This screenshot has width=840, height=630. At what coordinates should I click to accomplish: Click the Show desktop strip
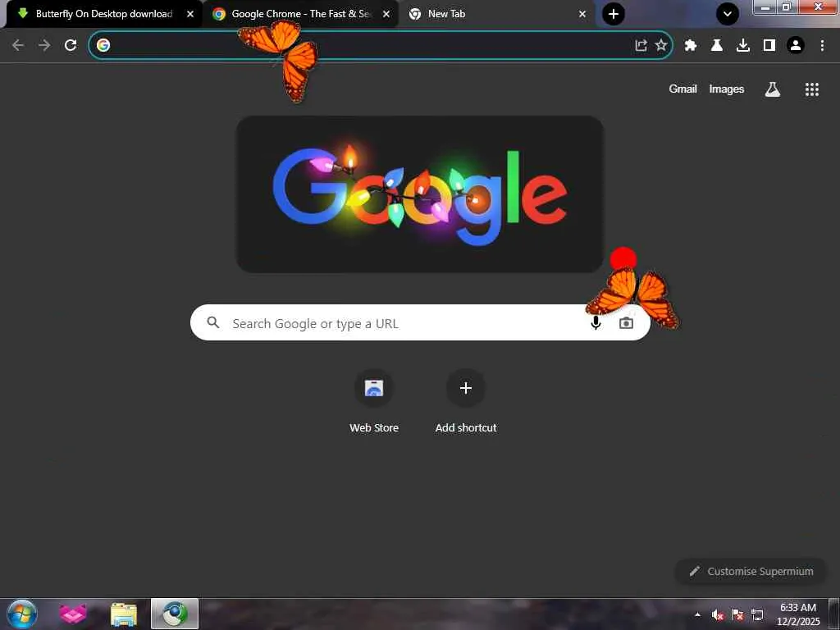pyautogui.click(x=834, y=614)
